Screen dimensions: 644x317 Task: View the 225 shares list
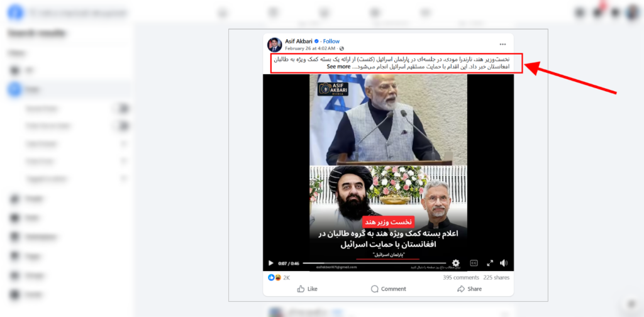(496, 277)
